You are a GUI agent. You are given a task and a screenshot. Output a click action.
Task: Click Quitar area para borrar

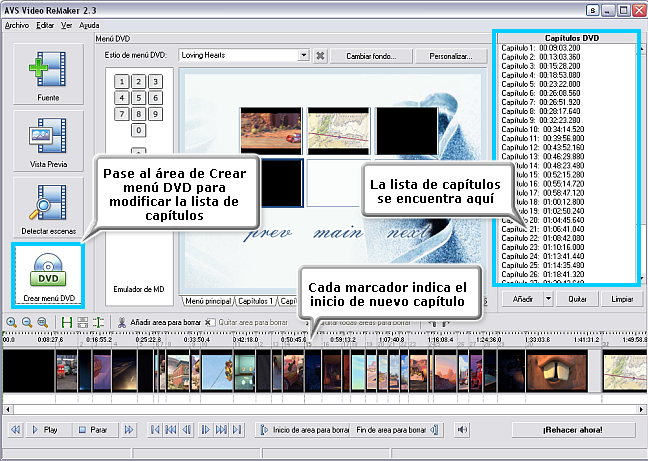click(x=247, y=322)
